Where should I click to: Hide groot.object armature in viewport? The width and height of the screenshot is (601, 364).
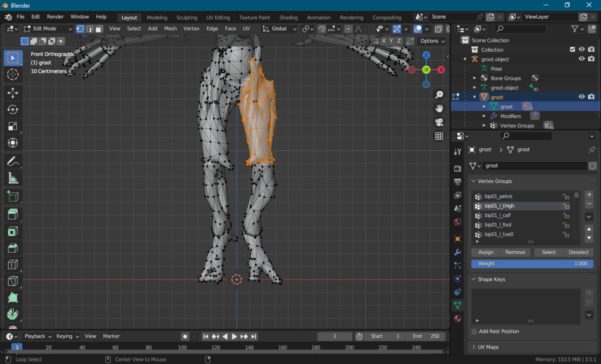pyautogui.click(x=582, y=59)
